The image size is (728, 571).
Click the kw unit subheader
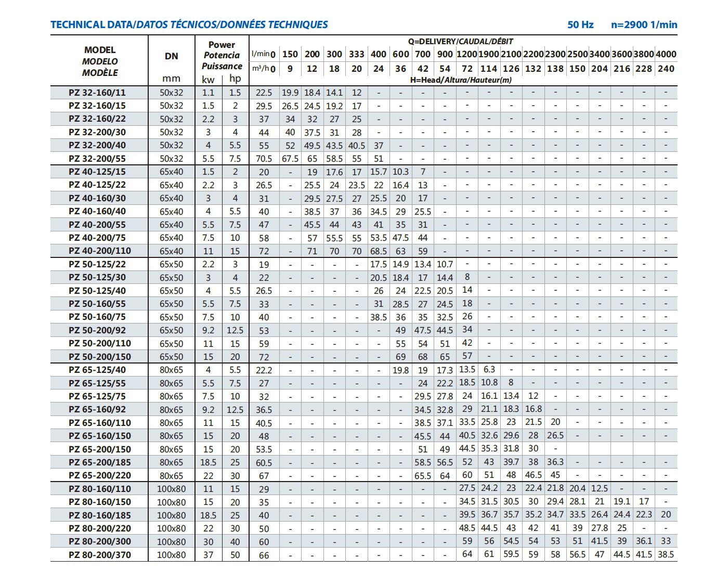pos(208,80)
